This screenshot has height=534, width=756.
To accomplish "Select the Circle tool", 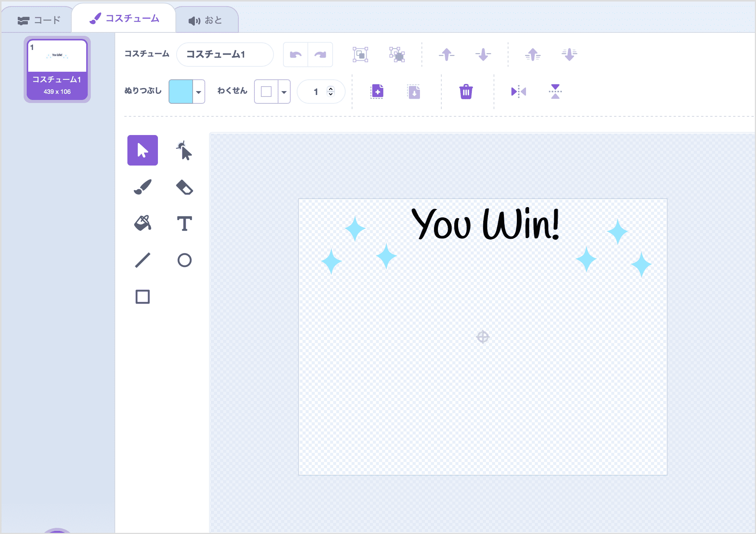I will [x=184, y=260].
